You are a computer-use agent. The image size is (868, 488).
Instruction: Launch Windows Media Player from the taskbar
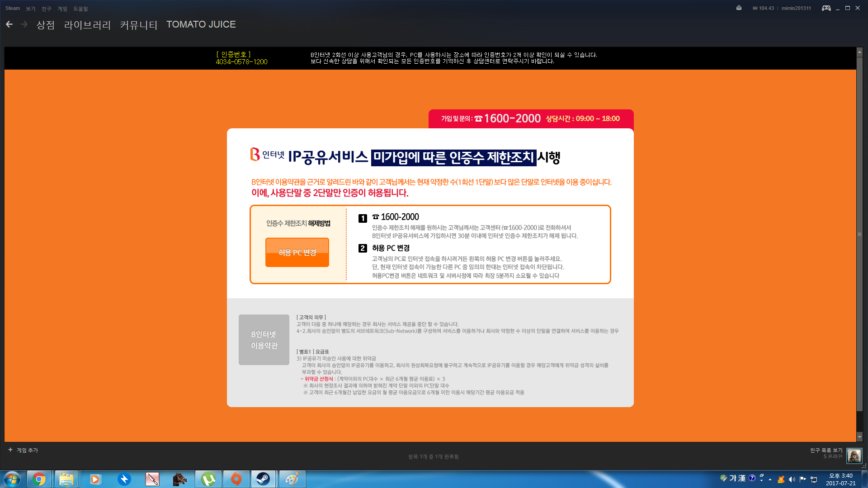click(95, 479)
